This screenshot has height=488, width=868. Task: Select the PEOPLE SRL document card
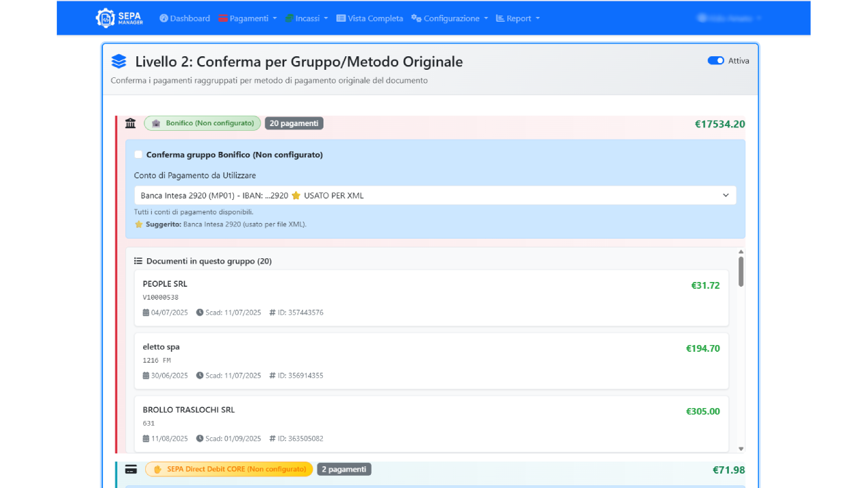431,298
